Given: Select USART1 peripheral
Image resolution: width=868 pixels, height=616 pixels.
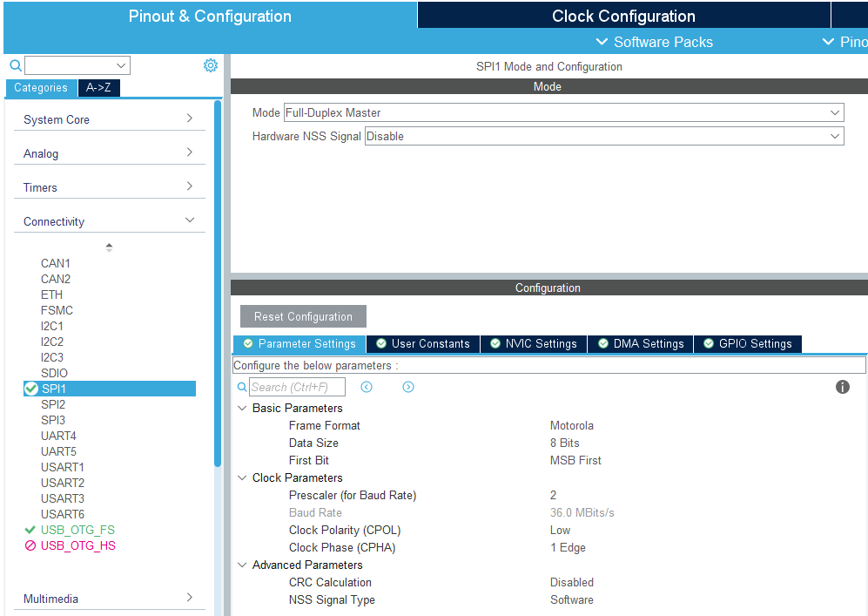Looking at the screenshot, I should coord(63,467).
